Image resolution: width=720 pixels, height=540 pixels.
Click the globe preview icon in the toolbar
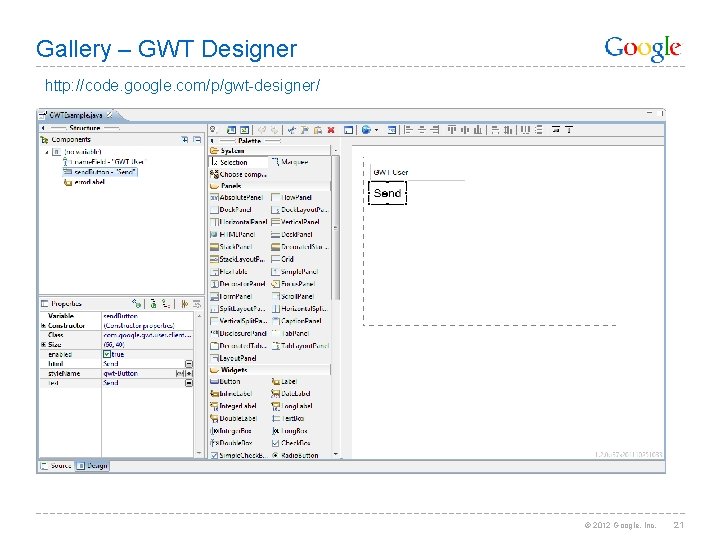coord(366,130)
